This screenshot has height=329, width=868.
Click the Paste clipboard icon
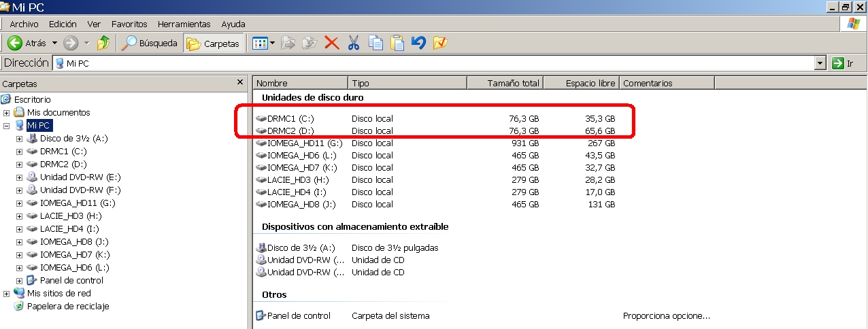click(x=397, y=44)
